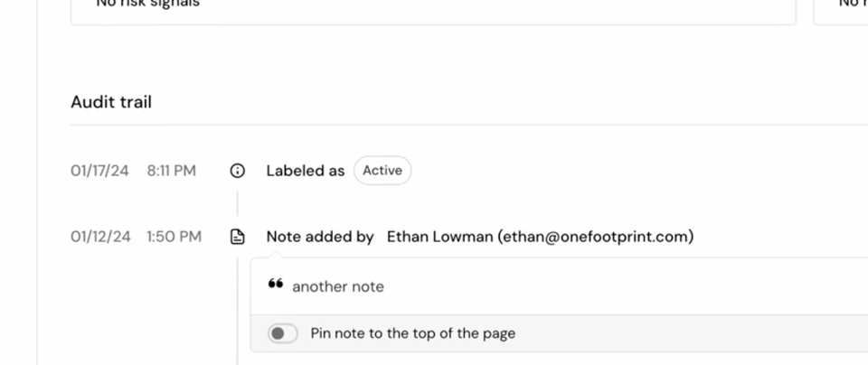This screenshot has width=868, height=365.
Task: Toggle the pin note to top switch
Action: coord(282,333)
